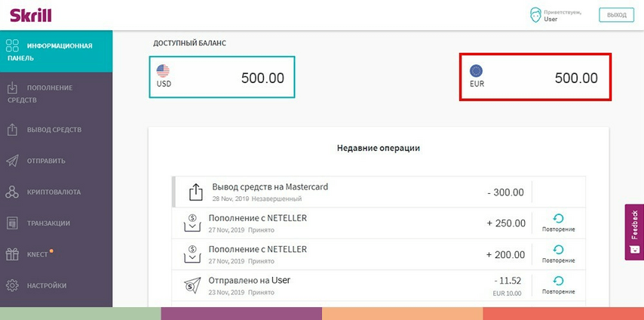The width and height of the screenshot is (644, 320).
Task: Click the sent-money icon for Отправлено на User
Action: pos(192,285)
